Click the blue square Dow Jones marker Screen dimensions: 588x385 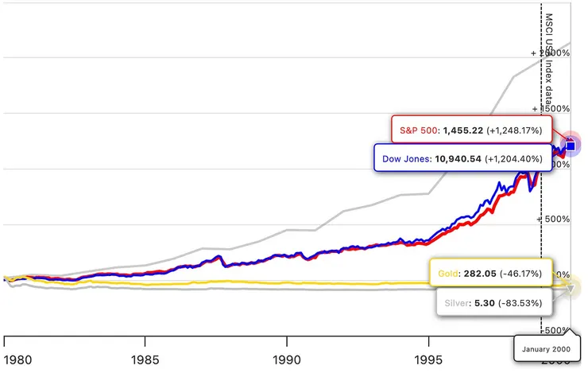(570, 146)
